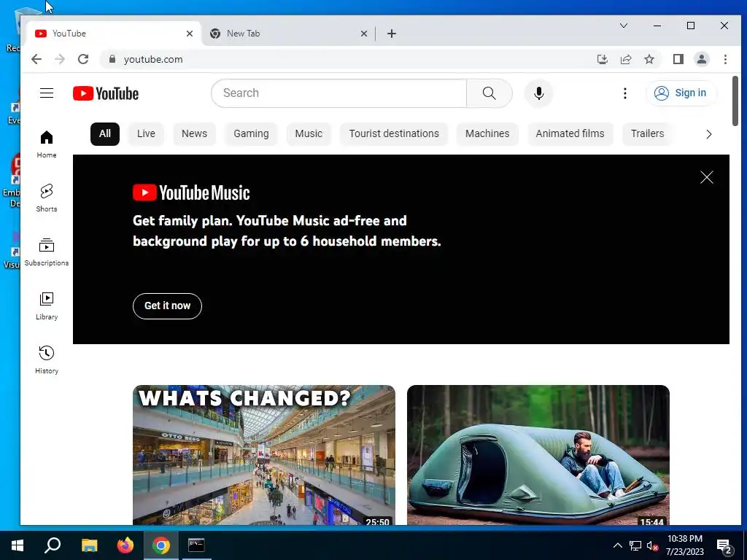Filter by News chip

[194, 134]
